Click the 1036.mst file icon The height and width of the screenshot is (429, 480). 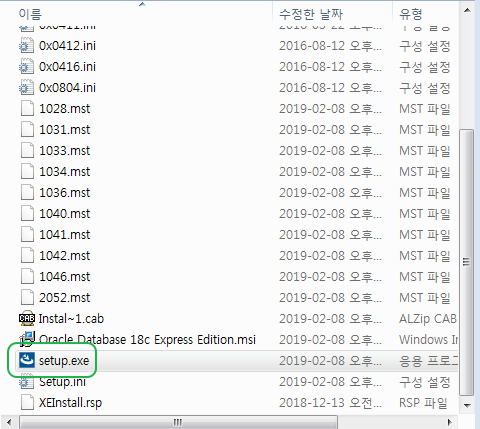[x=27, y=193]
